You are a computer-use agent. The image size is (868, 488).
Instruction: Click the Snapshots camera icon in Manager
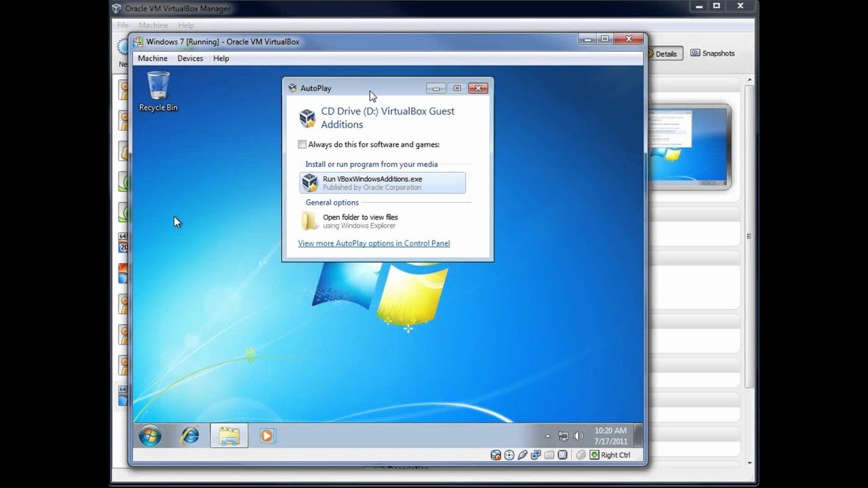tap(695, 53)
